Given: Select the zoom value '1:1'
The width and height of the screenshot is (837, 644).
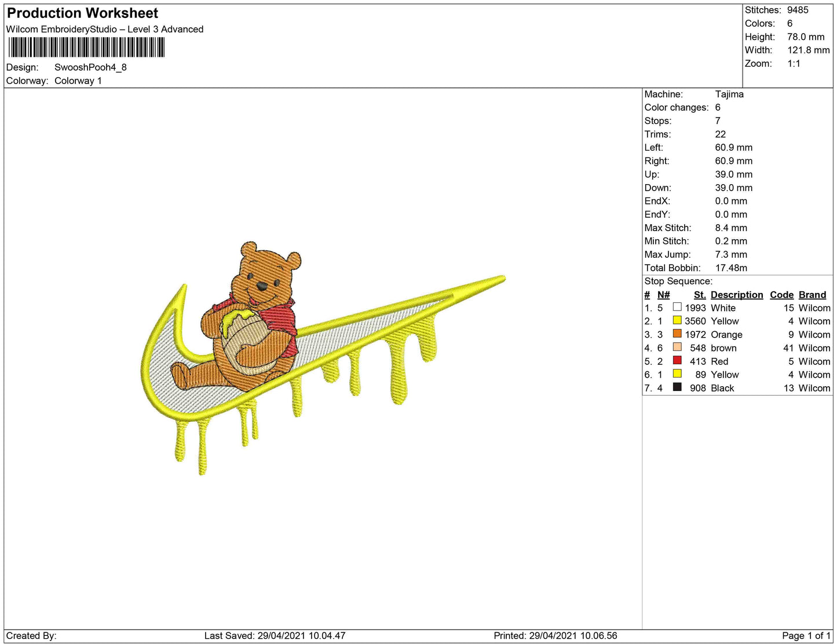Looking at the screenshot, I should coord(794,64).
